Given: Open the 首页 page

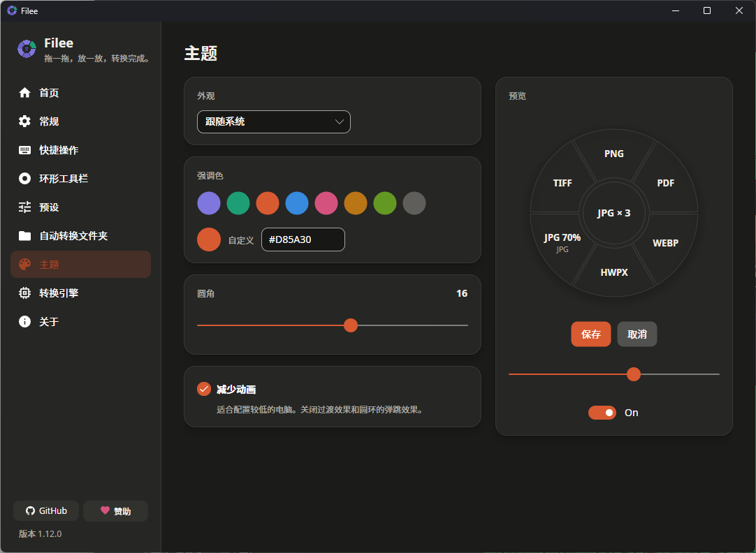Looking at the screenshot, I should point(80,92).
